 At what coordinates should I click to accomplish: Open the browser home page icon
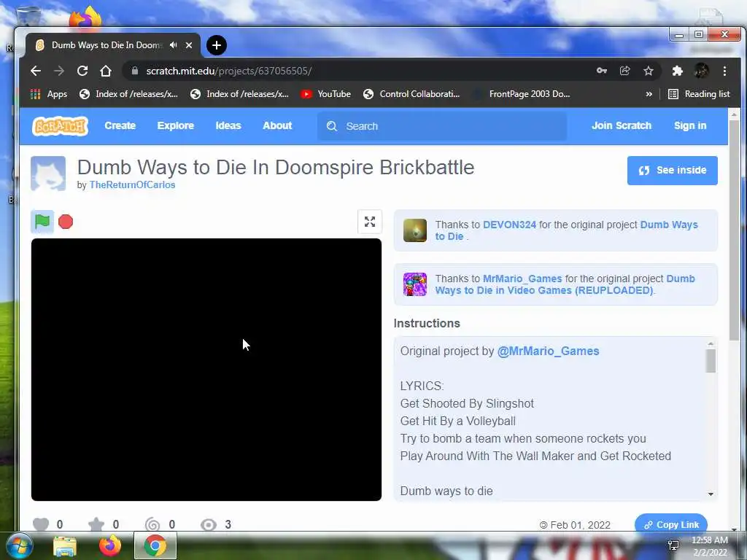click(106, 71)
